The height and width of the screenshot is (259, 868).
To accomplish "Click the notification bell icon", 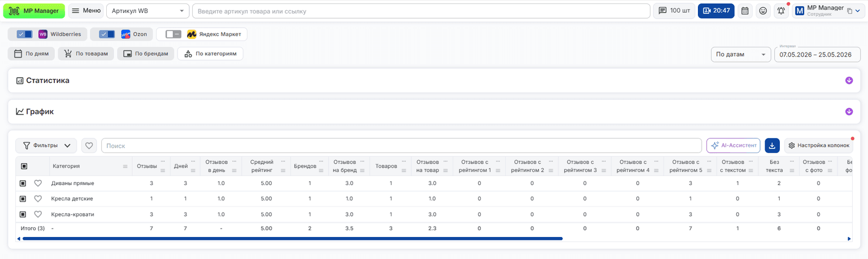I will [781, 11].
